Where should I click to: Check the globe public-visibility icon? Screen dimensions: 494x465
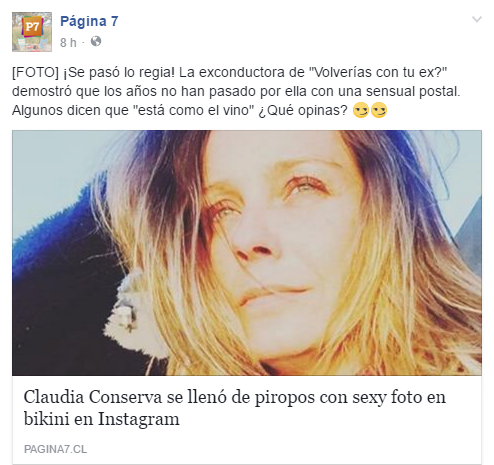tap(96, 42)
